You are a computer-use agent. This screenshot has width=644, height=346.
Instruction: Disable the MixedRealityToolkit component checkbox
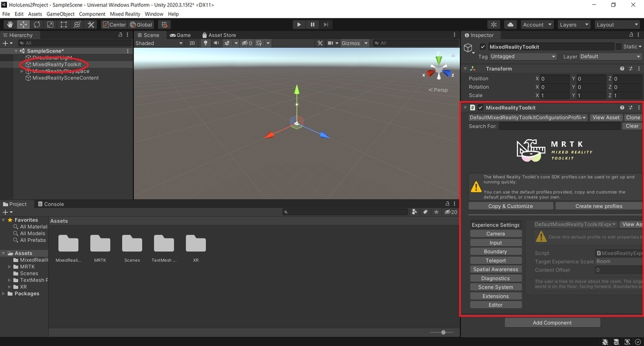481,107
